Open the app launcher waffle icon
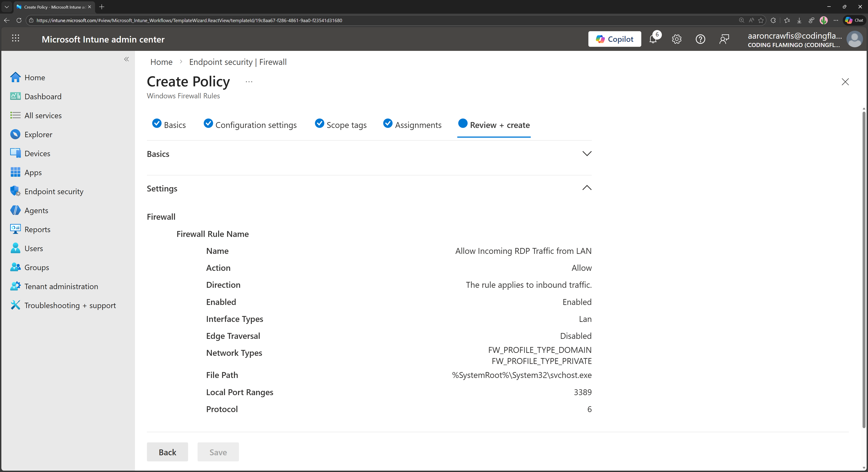Image resolution: width=868 pixels, height=472 pixels. (x=16, y=39)
